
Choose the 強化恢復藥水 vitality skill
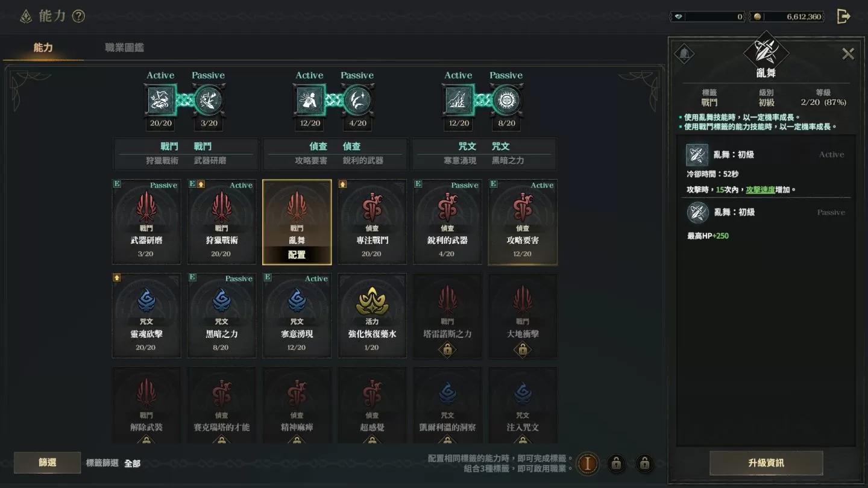coord(372,316)
